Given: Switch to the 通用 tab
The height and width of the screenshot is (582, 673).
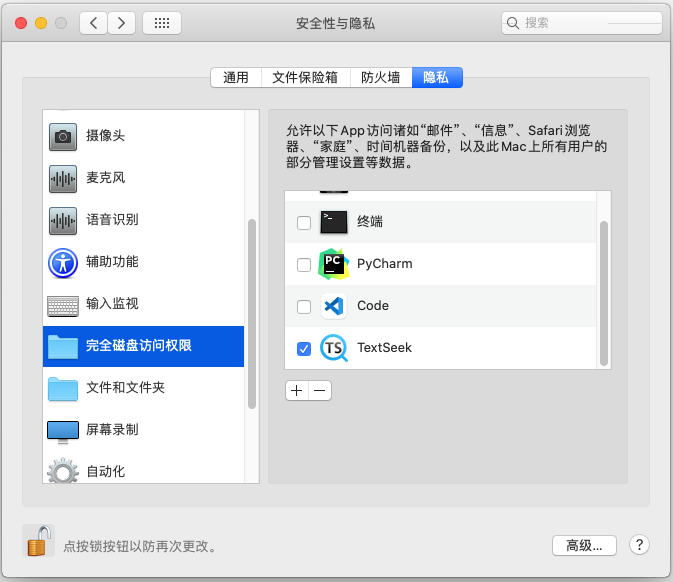Looking at the screenshot, I should coord(236,77).
